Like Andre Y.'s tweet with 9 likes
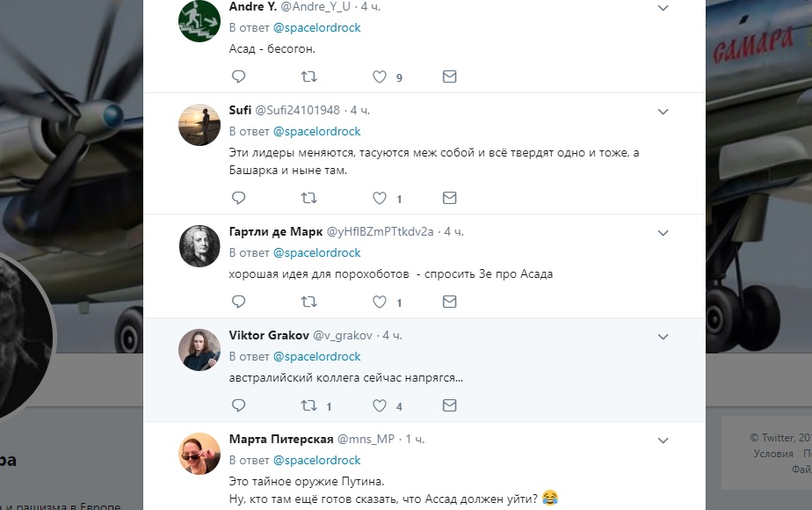The image size is (812, 510). tap(380, 77)
